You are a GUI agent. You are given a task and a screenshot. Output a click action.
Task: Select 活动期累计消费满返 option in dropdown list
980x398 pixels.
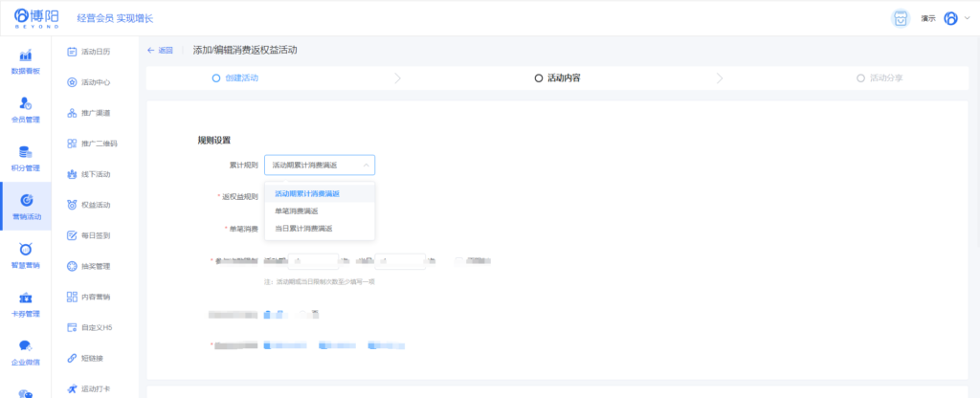[306, 193]
